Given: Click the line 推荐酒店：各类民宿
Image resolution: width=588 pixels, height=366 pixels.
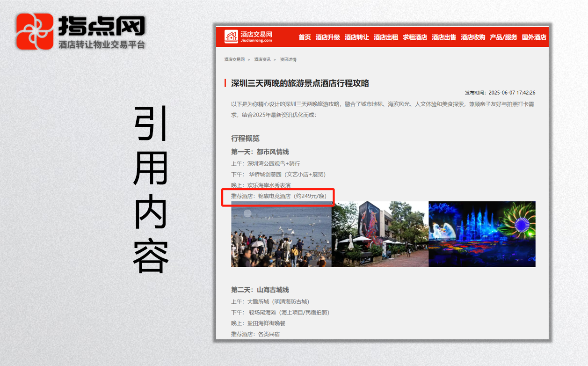Looking at the screenshot, I should [x=255, y=334].
